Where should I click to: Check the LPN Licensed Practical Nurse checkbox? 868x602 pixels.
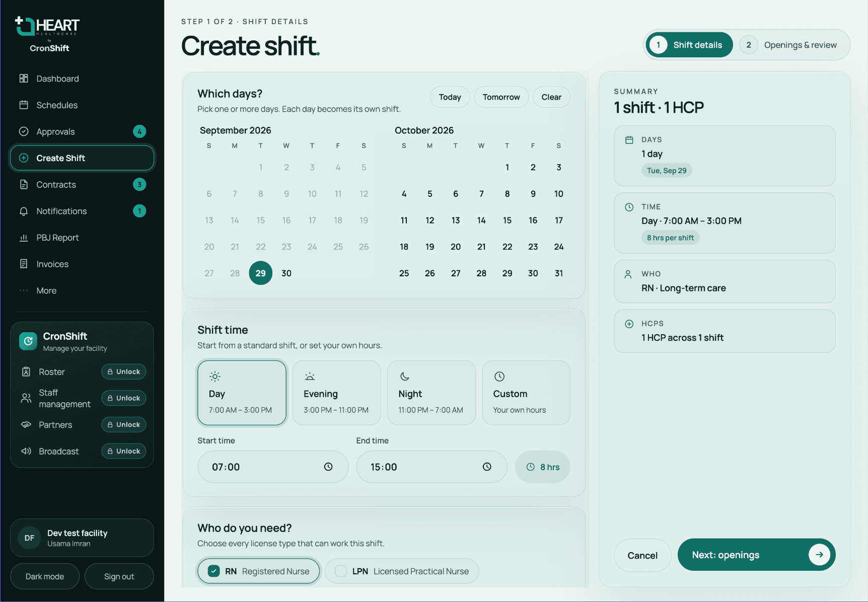click(341, 571)
